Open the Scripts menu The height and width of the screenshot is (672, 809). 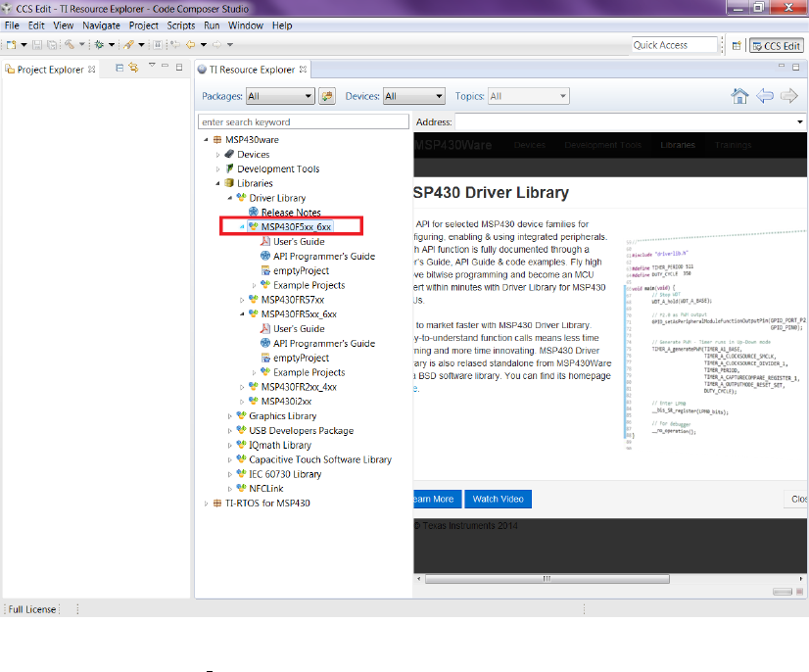coord(180,25)
